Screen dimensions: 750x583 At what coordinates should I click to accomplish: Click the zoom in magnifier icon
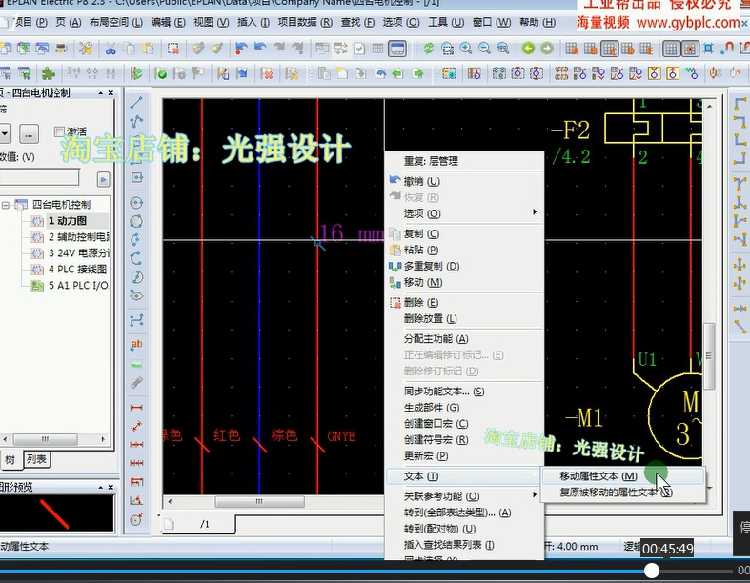pyautogui.click(x=466, y=48)
